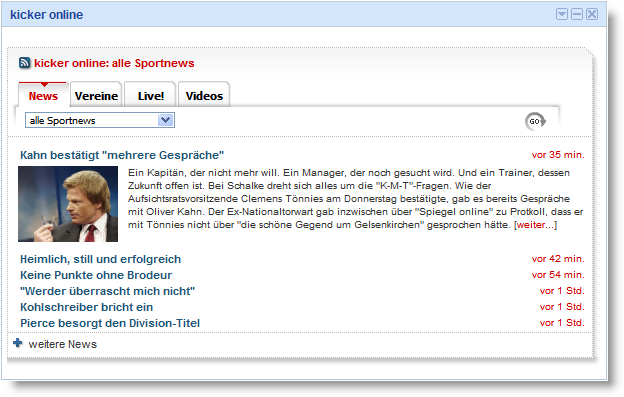Image resolution: width=624 pixels, height=397 pixels.
Task: Click the [weiter...] link
Action: click(536, 225)
